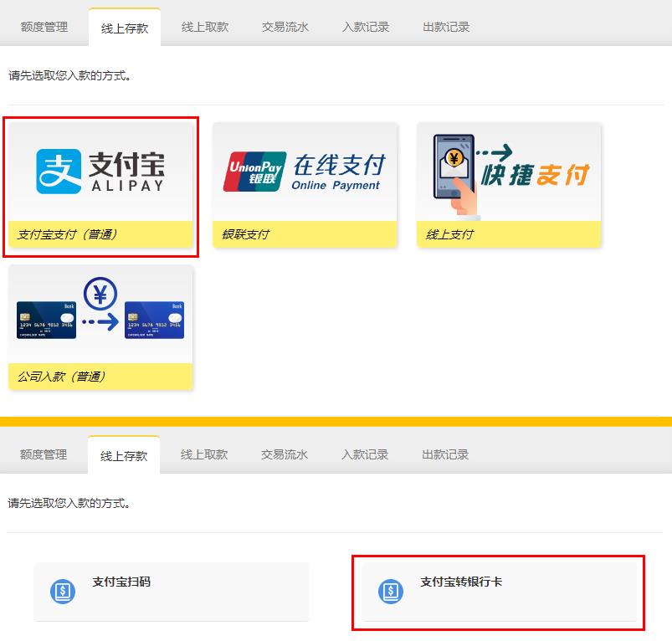The image size is (672, 641).
Task: Choose the 支付宝支付（普通）yellow label
Action: [100, 234]
